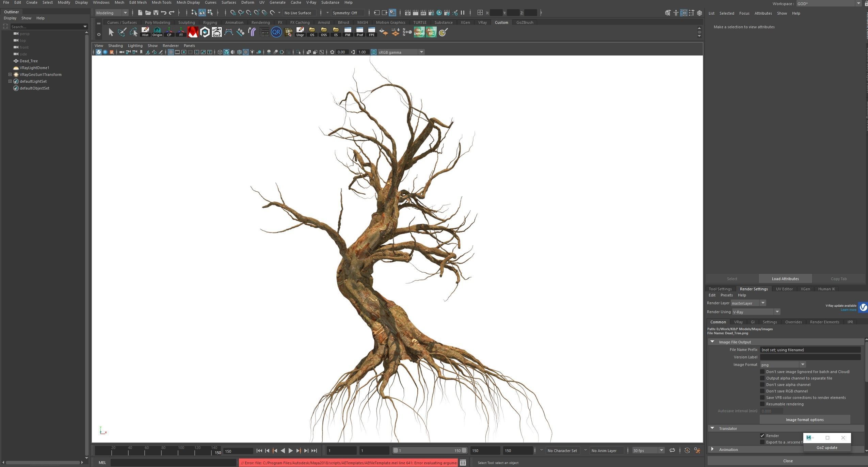Click the Pref shelf icon

tap(359, 32)
